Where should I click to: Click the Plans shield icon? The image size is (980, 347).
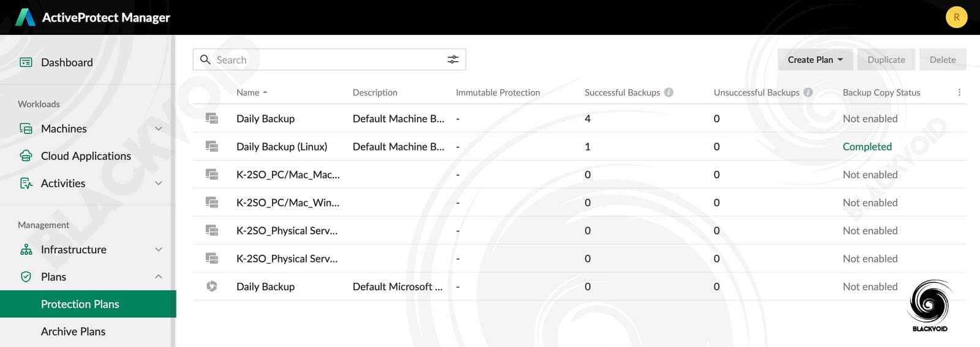point(26,277)
